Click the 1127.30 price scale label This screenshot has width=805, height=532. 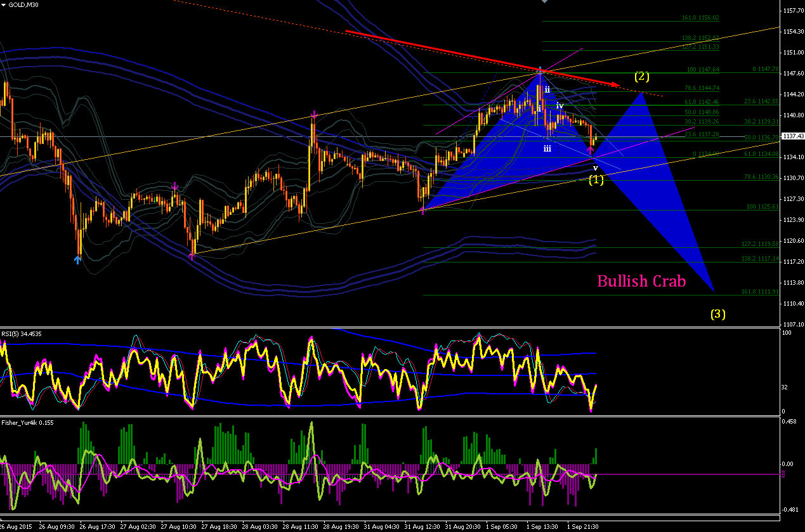pyautogui.click(x=794, y=199)
